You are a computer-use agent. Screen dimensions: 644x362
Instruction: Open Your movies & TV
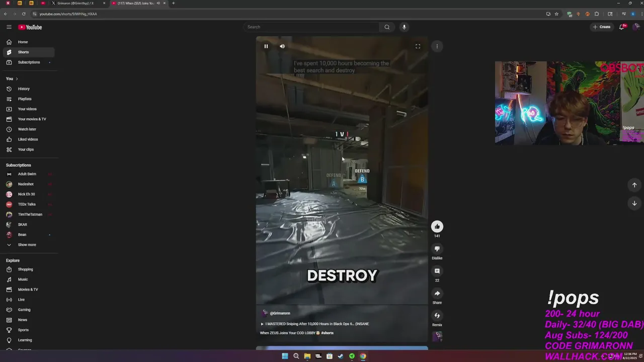29,119
